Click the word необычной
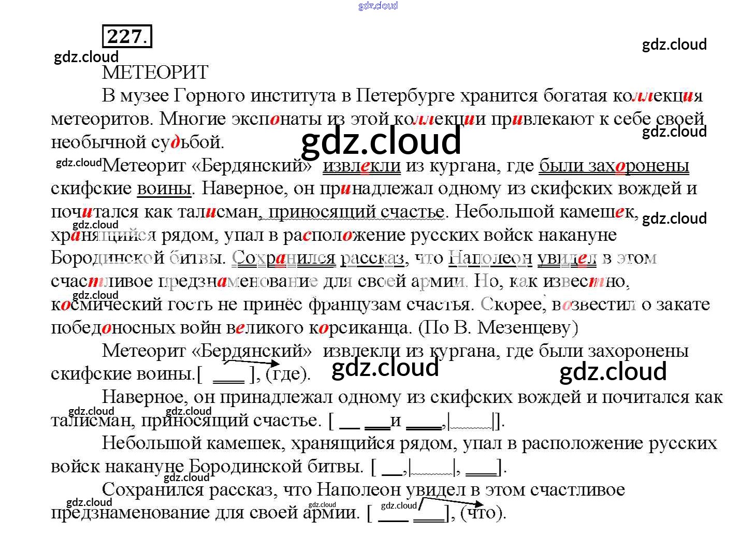This screenshot has width=756, height=535. (98, 142)
